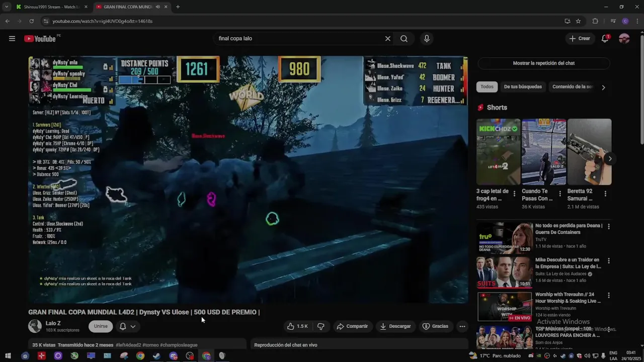This screenshot has width=644, height=362.
Task: Mute the GRAN FINAL COPA tab audio
Action: tap(157, 7)
